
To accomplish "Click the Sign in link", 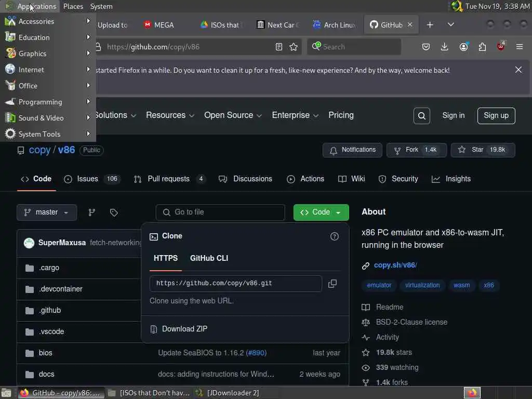I will 453,116.
